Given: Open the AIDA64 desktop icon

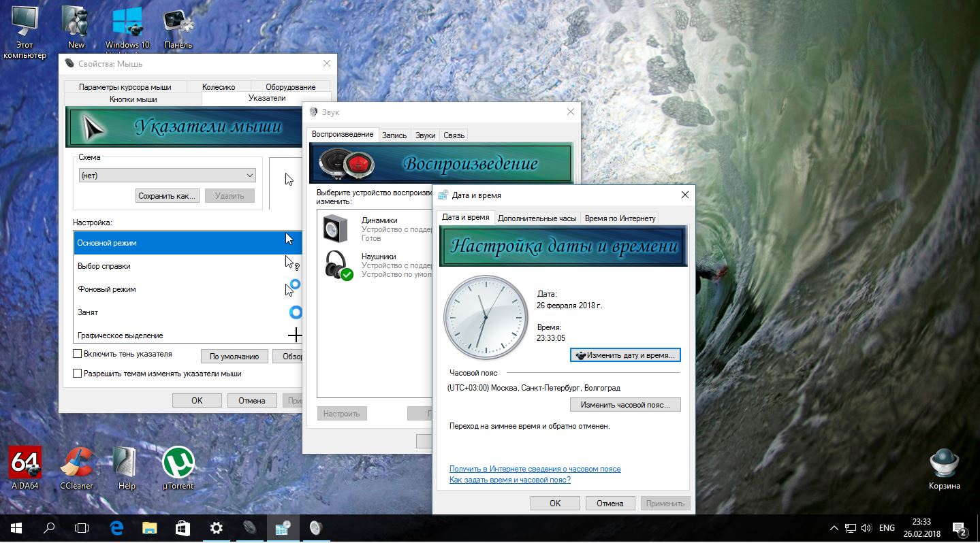Looking at the screenshot, I should coord(25,463).
